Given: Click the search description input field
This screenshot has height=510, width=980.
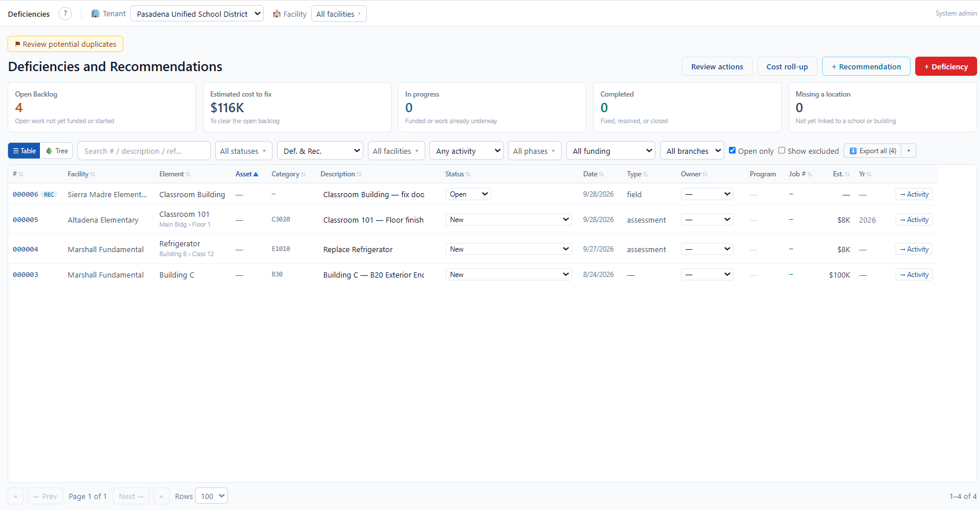Looking at the screenshot, I should point(144,151).
